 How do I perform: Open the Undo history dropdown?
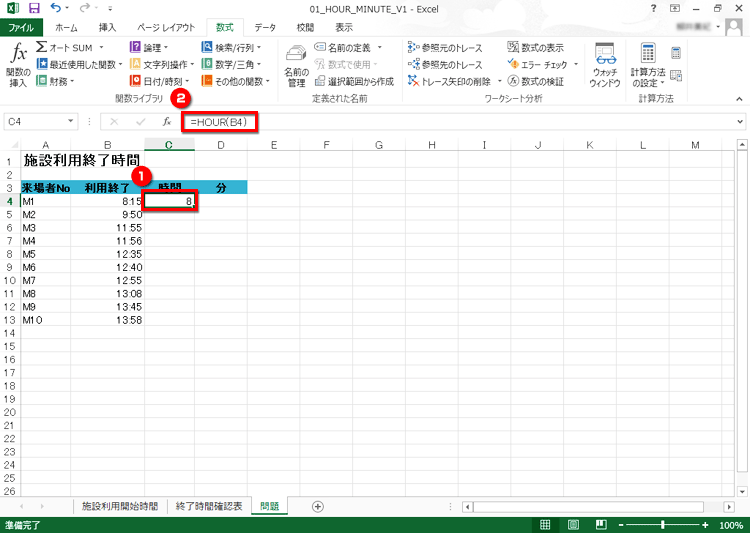tap(67, 8)
